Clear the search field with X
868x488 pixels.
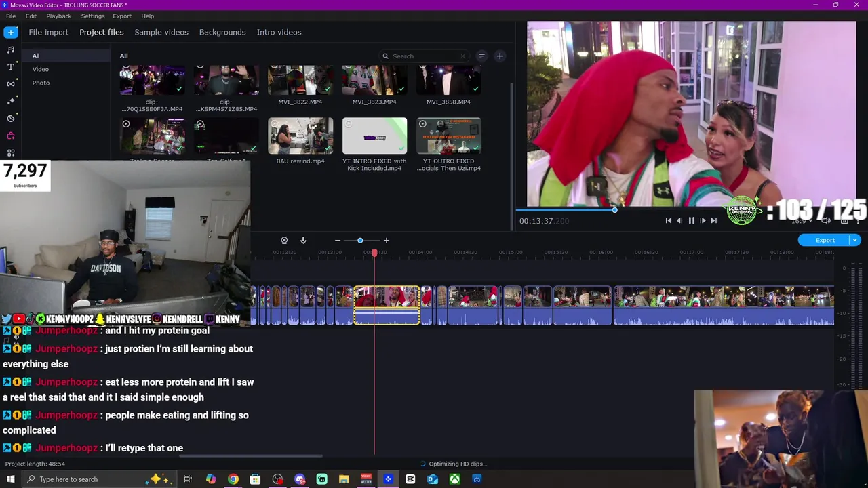click(x=463, y=56)
